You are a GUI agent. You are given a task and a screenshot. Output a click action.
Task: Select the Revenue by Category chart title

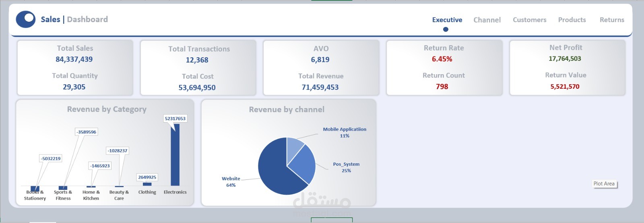(107, 109)
